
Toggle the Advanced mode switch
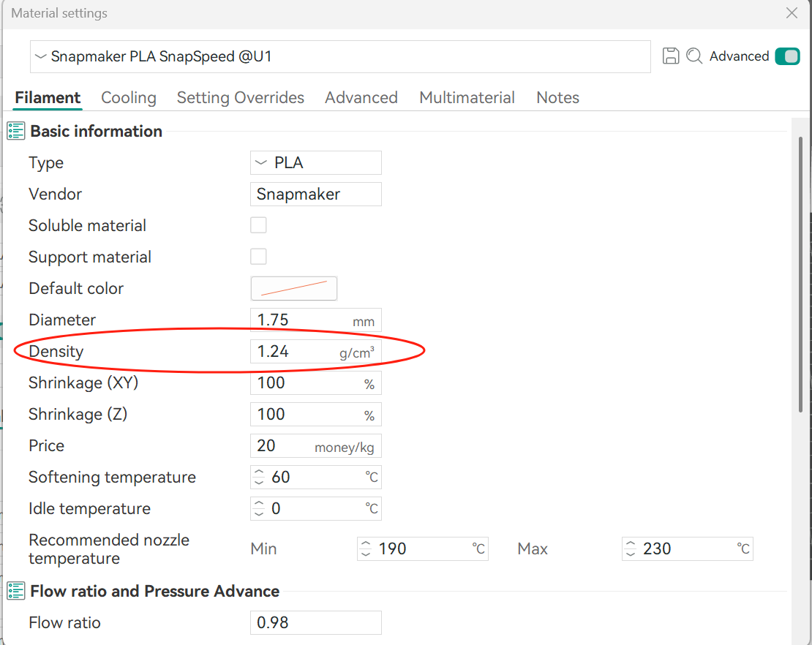click(x=787, y=56)
